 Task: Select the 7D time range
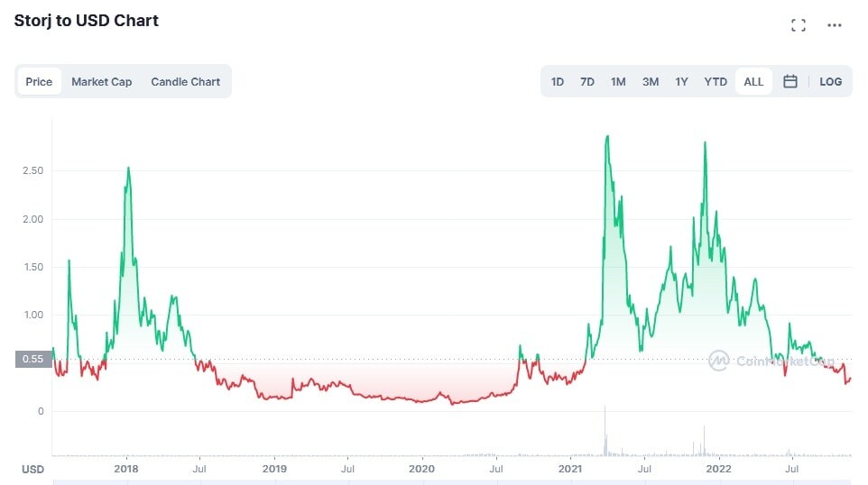pyautogui.click(x=587, y=82)
